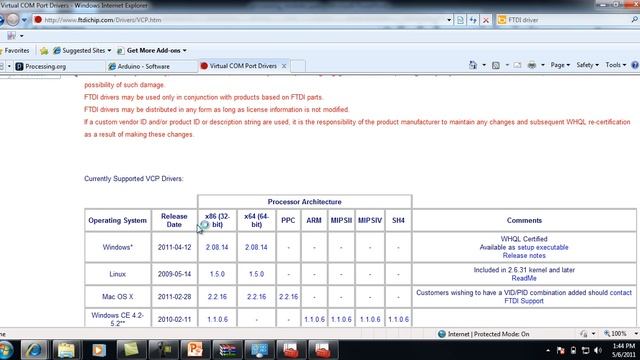The width and height of the screenshot is (640, 360).
Task: Click the toolbar icon below the address bar
Action: click(x=11, y=36)
